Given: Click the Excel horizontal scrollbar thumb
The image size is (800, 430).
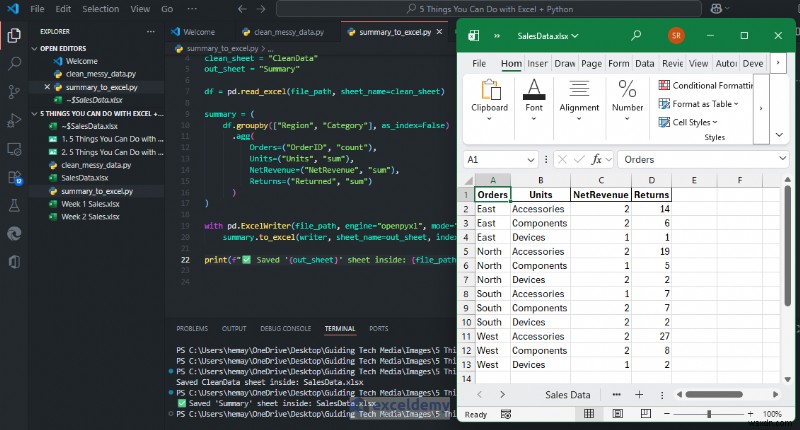Looking at the screenshot, I should click(x=714, y=394).
